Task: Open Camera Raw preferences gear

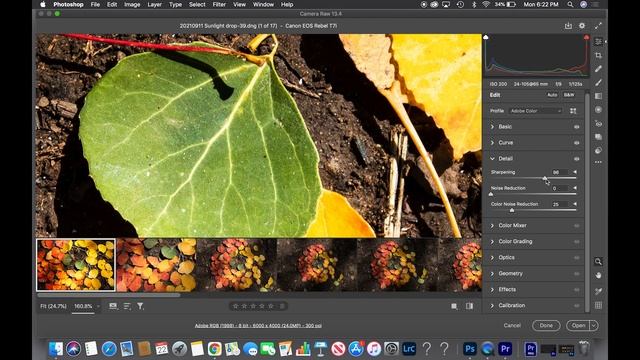Action: click(582, 26)
